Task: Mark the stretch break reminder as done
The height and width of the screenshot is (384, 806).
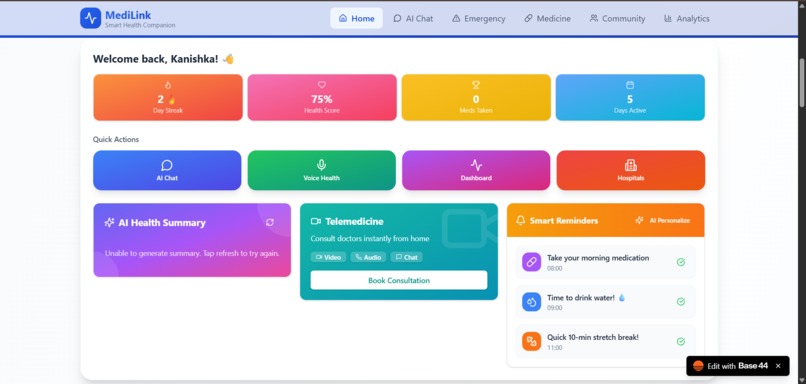Action: tap(681, 341)
